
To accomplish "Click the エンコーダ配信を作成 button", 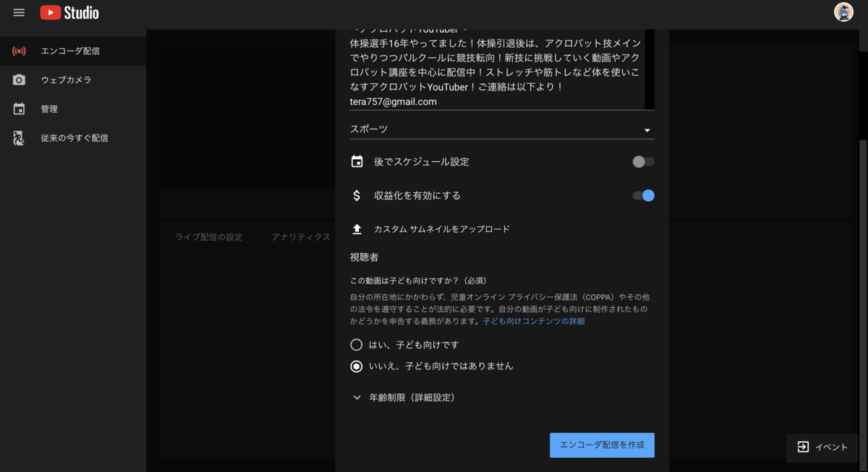I will coord(602,445).
